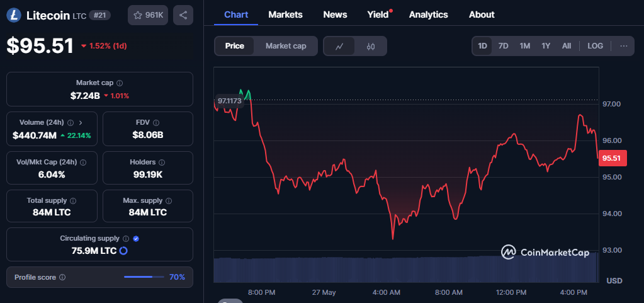Open the Markets tab
This screenshot has height=303, width=644.
point(285,14)
